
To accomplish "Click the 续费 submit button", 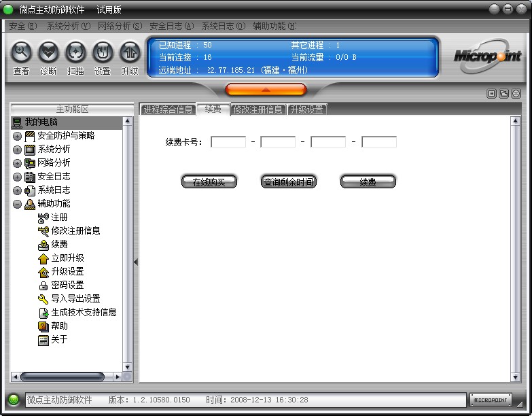I will (368, 181).
